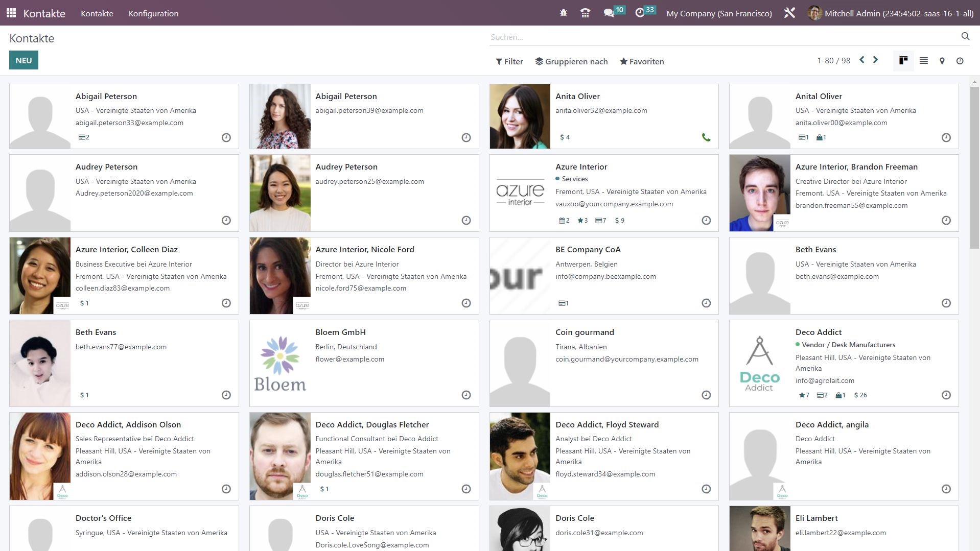Viewport: 980px width, 551px height.
Task: Click the NEU button
Action: pos(24,60)
